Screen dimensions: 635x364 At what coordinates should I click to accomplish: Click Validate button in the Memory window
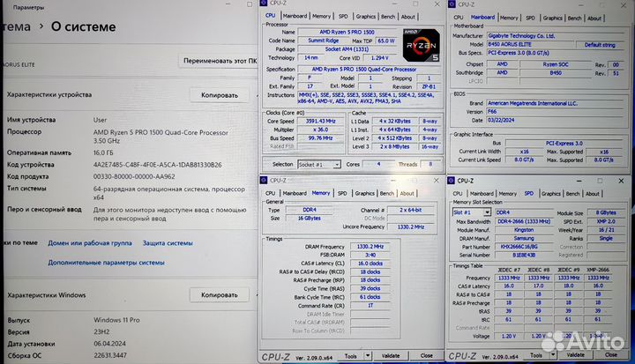coord(391,356)
